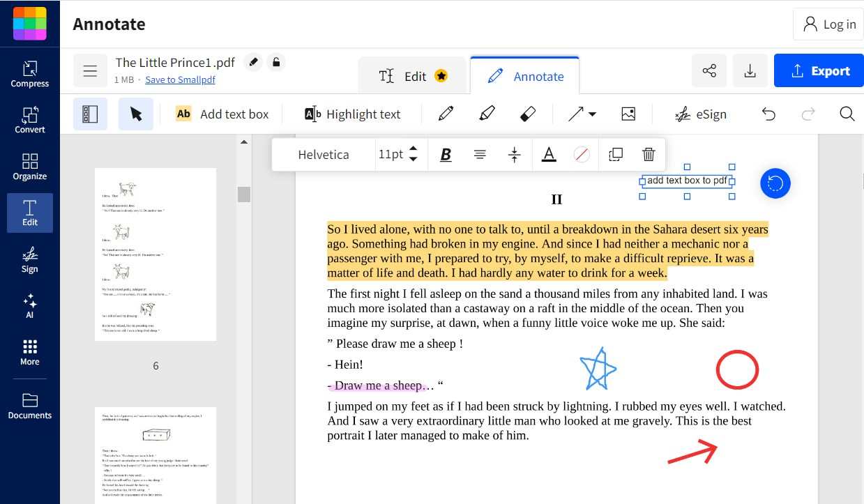The image size is (864, 504).
Task: Open the More tools grid
Action: coord(30,352)
